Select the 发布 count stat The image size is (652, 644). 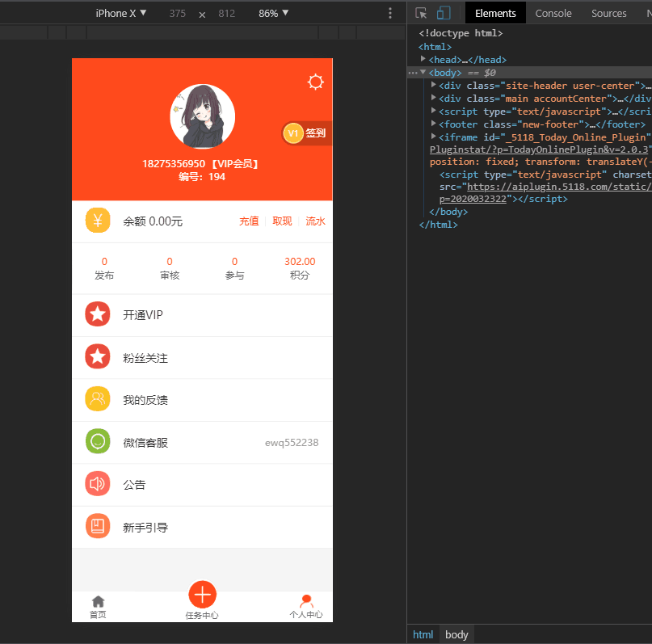(x=104, y=268)
